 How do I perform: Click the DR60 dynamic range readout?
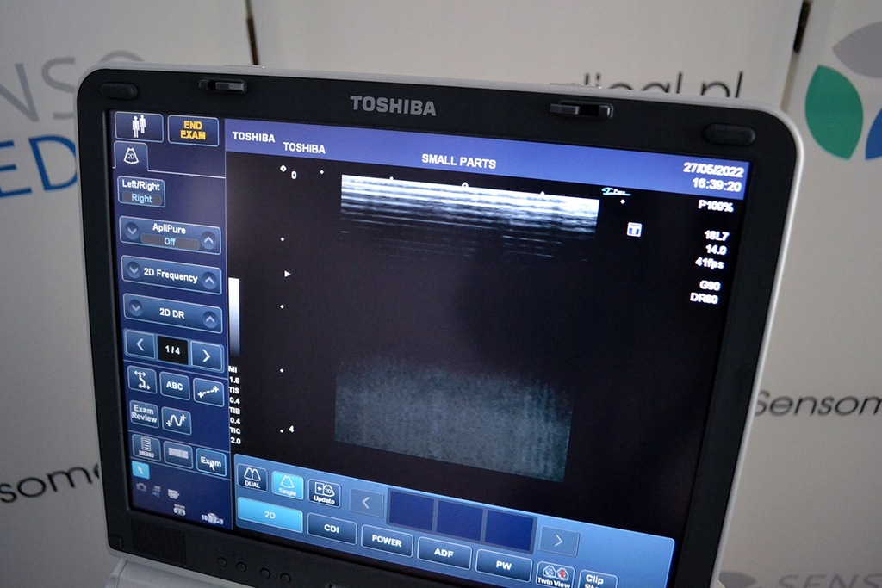pos(705,299)
